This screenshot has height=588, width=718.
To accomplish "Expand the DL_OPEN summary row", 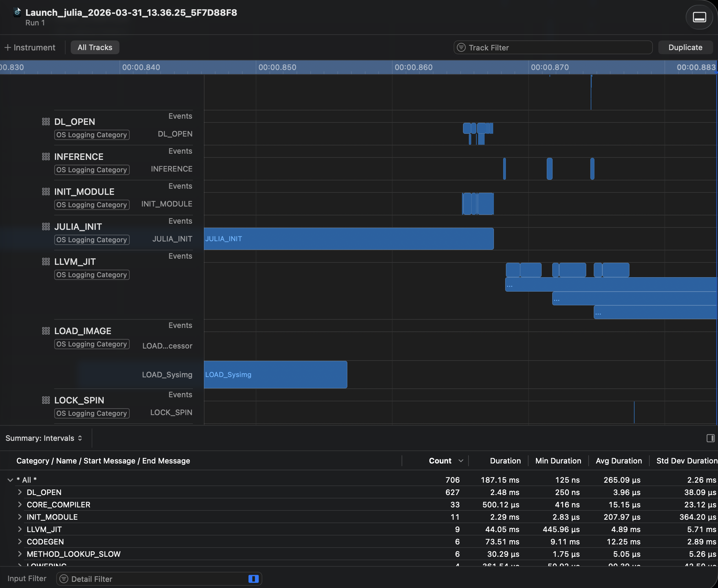I will pyautogui.click(x=20, y=492).
